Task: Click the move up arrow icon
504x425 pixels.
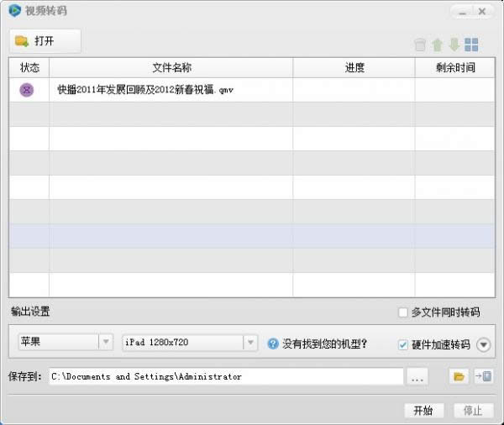Action: point(437,45)
